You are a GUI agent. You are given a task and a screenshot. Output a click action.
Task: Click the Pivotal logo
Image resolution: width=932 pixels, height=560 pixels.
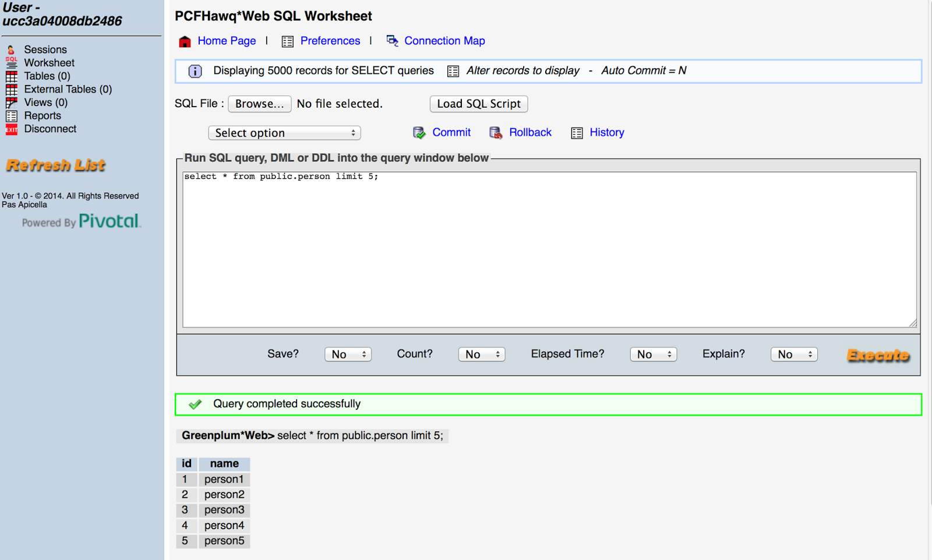pos(110,221)
